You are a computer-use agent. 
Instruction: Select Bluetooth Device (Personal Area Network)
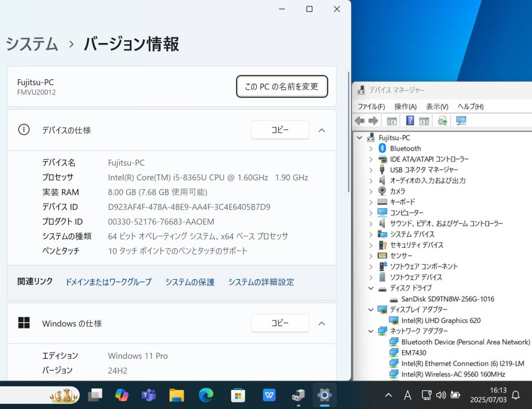pos(465,342)
